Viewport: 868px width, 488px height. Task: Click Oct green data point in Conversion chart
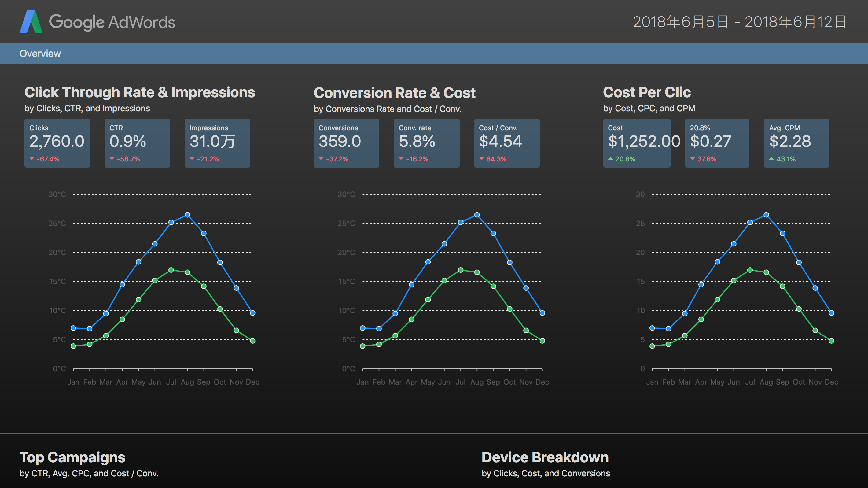click(509, 309)
